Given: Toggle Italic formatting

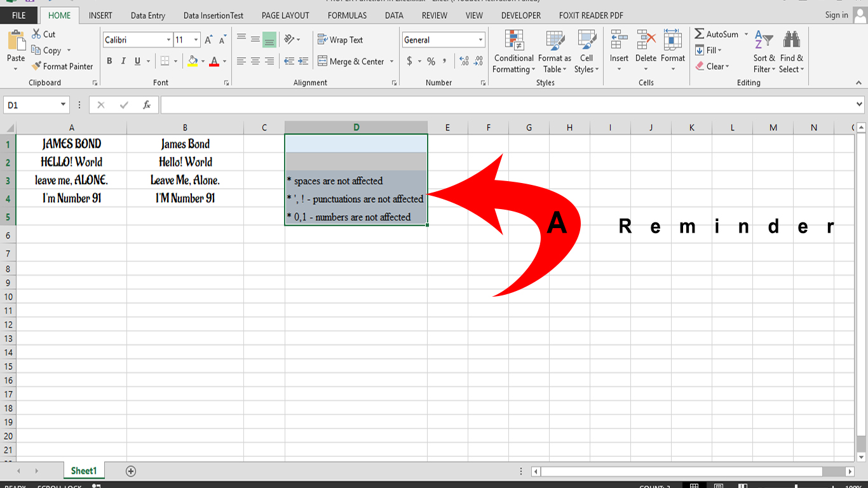Looking at the screenshot, I should 123,61.
